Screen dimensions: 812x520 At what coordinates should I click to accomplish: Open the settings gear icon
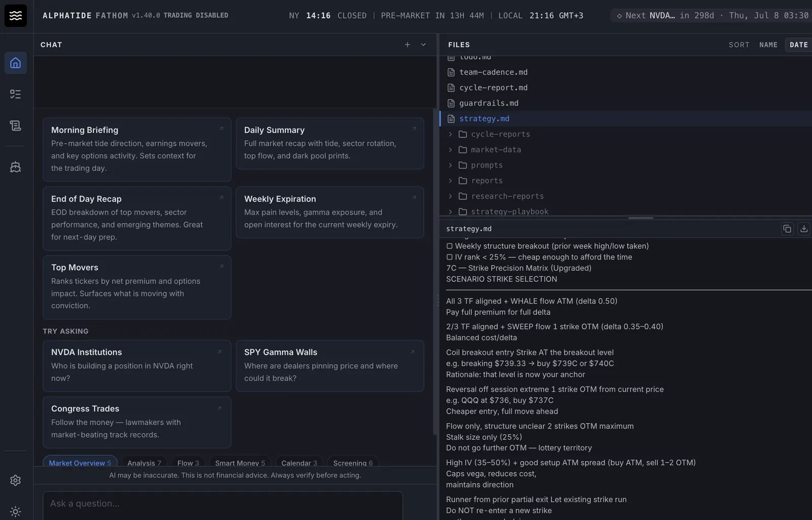tap(16, 480)
